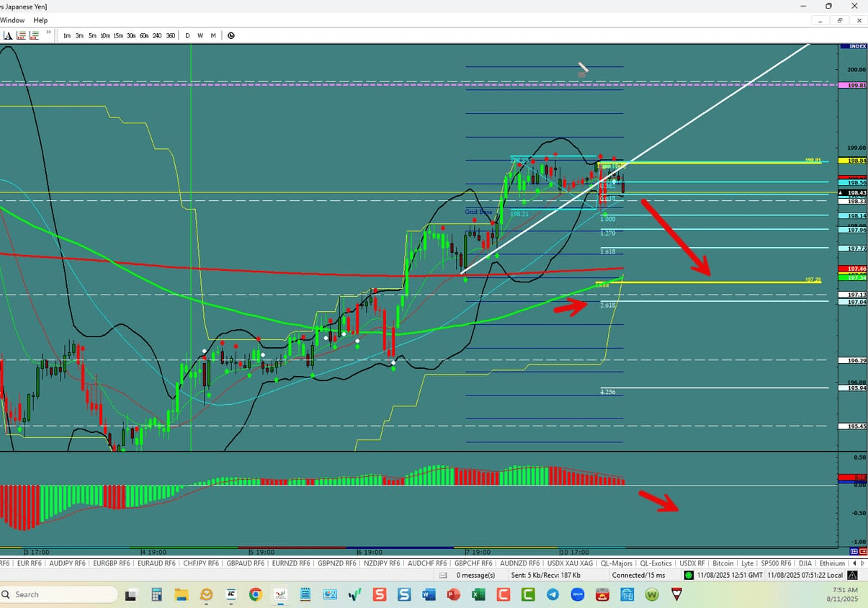Select the second chart layout icon
The height and width of the screenshot is (608, 868).
35,35
